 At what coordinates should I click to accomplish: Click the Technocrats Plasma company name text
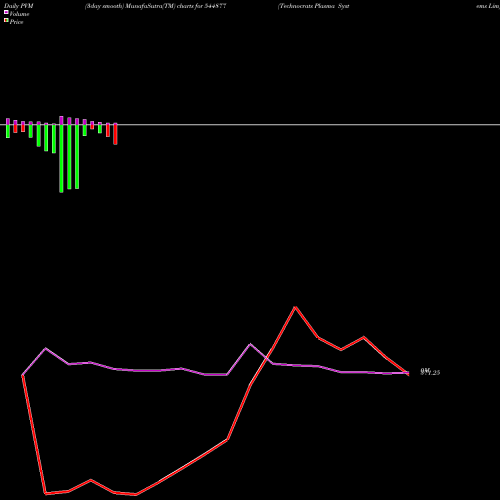coord(313,6)
